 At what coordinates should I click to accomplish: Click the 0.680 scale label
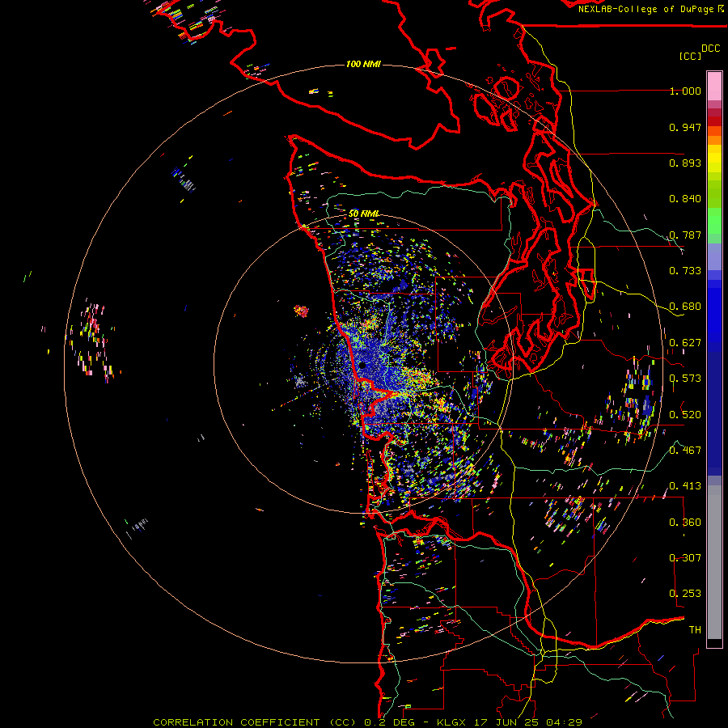coord(685,307)
